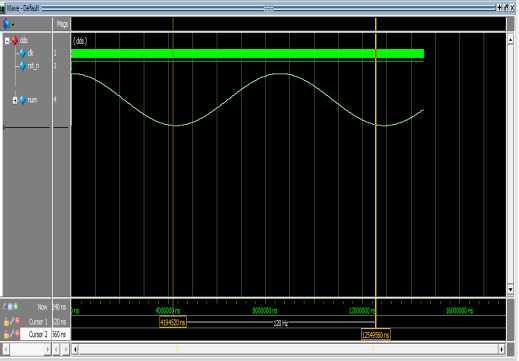Click the 4194520 ns cursor time box
Viewport: 519px width, 361px height.
point(173,322)
